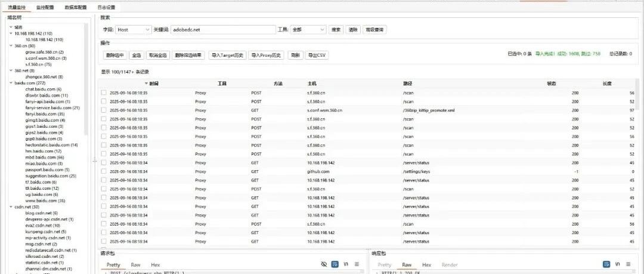Select the Pretty tab in response panel

coord(385,265)
